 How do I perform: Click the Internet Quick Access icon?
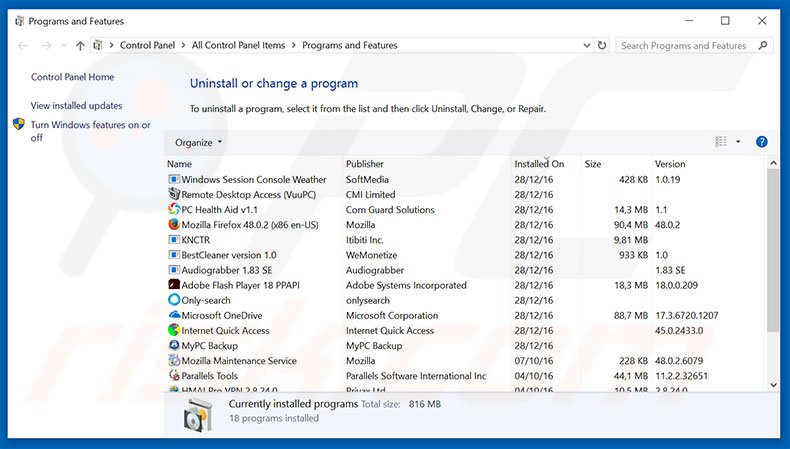[x=174, y=330]
